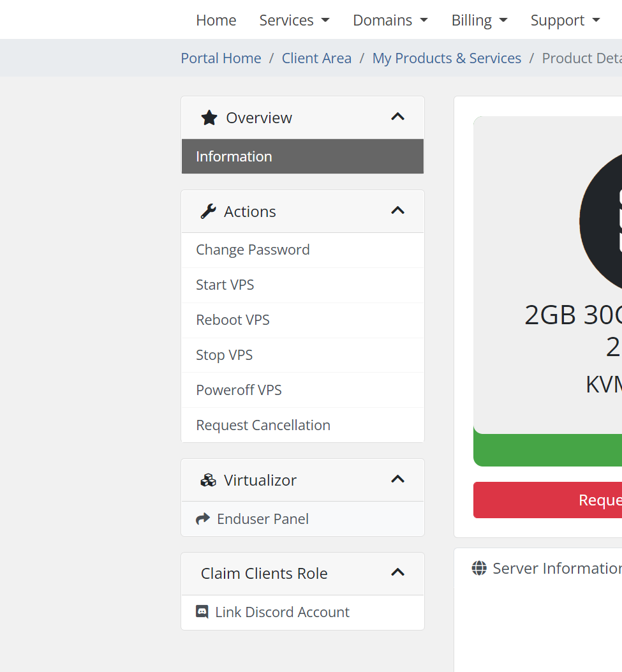Screen dimensions: 622x672
Task: Choose Poweroff VPS action
Action: coord(302,391)
